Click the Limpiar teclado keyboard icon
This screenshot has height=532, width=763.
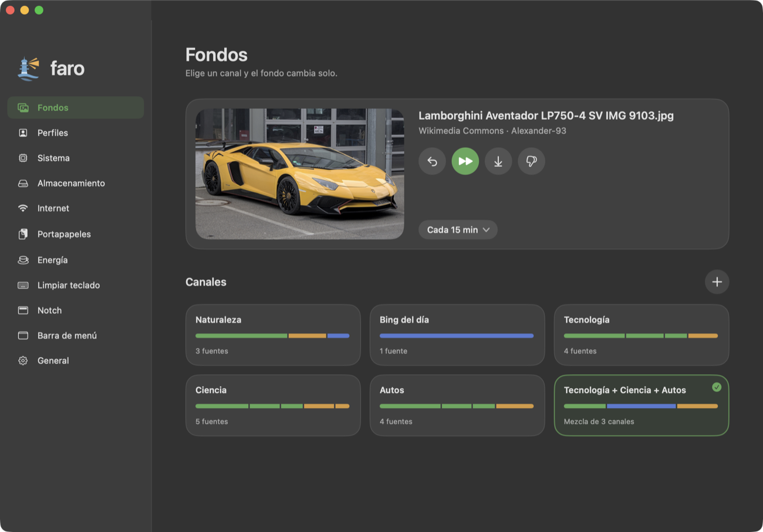23,285
